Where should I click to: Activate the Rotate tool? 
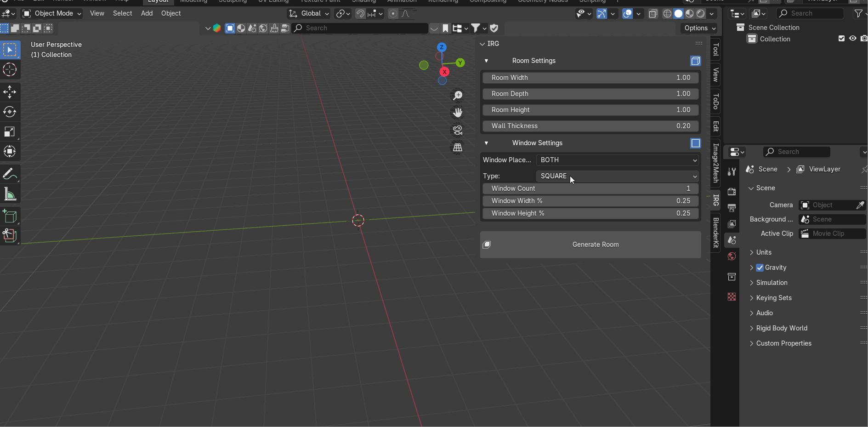coord(10,112)
